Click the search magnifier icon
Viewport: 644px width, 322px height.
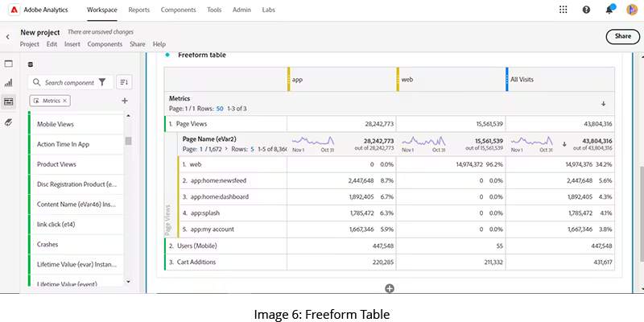[x=36, y=83]
